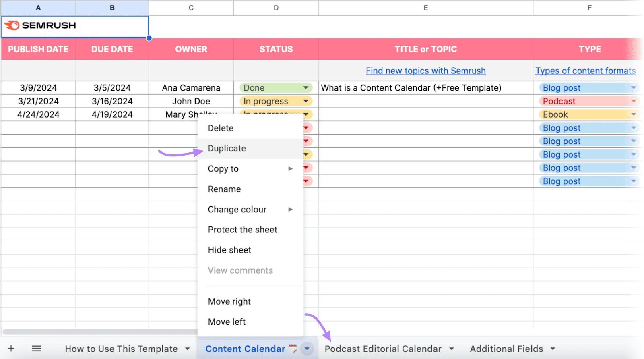Image resolution: width=644 pixels, height=359 pixels.
Task: Choose Delete in the sheet menu
Action: (x=221, y=128)
